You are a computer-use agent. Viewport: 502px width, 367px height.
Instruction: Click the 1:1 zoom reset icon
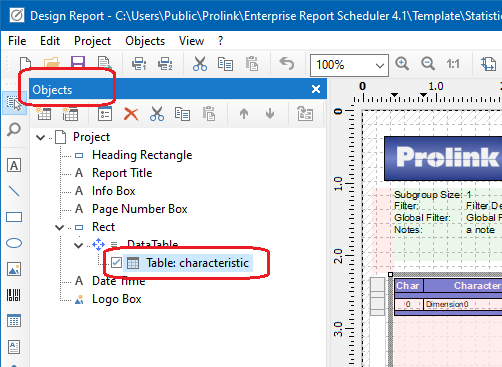[x=453, y=64]
